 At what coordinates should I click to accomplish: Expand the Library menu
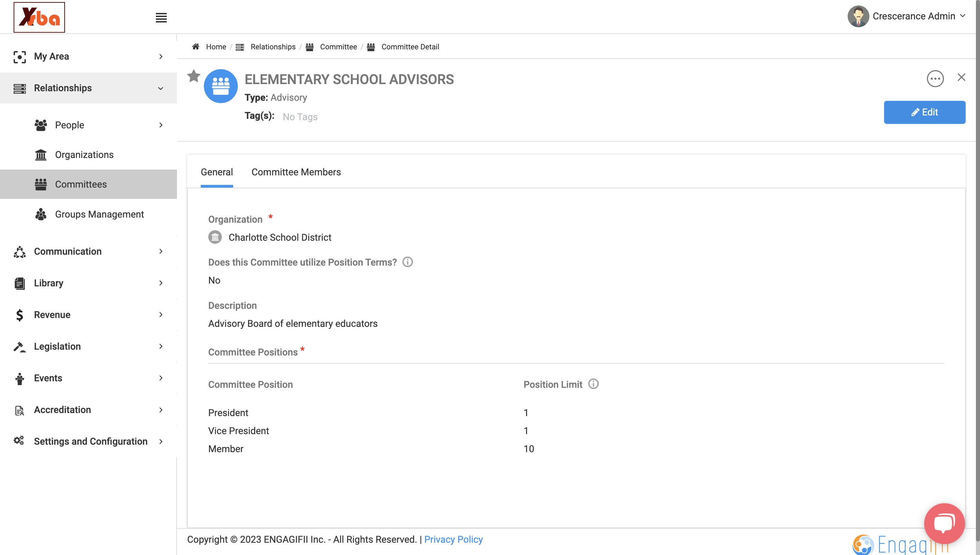(x=88, y=283)
